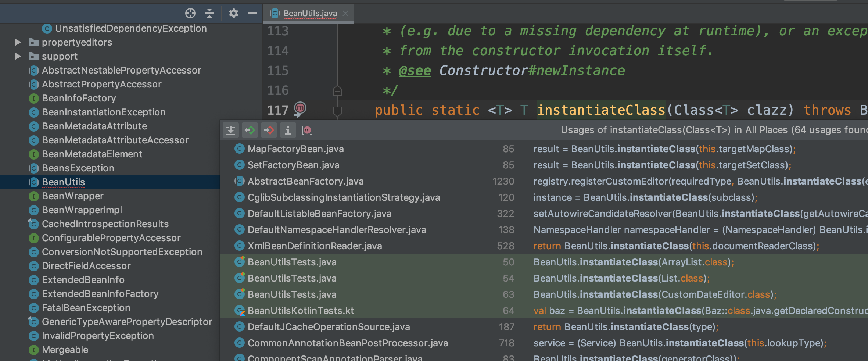Image resolution: width=868 pixels, height=361 pixels.
Task: Open project panel settings gear
Action: coord(233,14)
